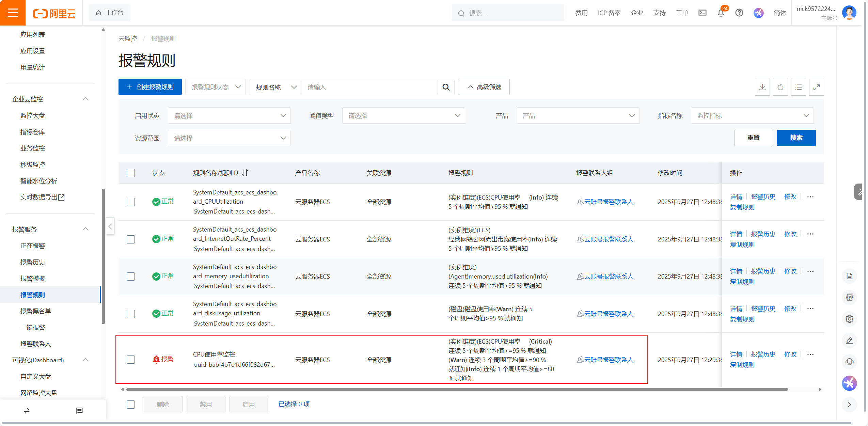Screen dimensions: 868x426
Task: Go to 报警历史 in sidebar
Action: tap(33, 262)
